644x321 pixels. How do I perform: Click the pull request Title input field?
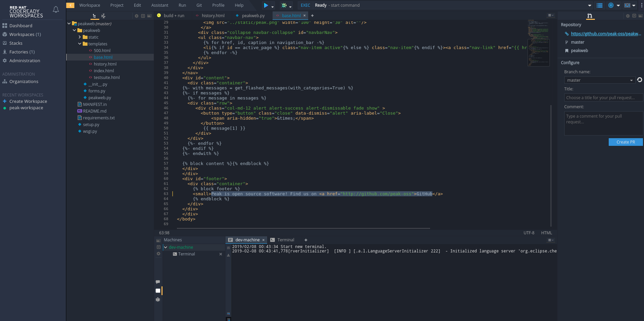click(603, 98)
